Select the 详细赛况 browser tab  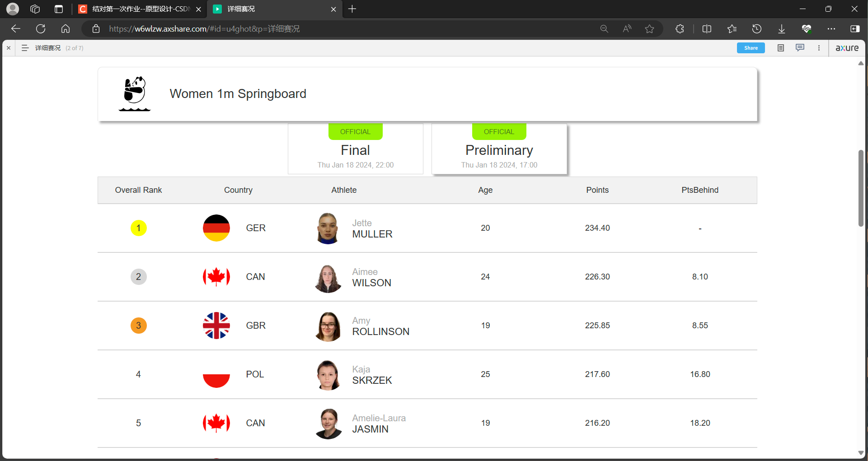pos(275,9)
